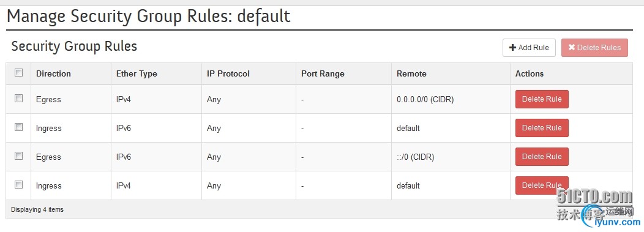
Task: Sort by the Ether Type column header
Action: pos(137,74)
